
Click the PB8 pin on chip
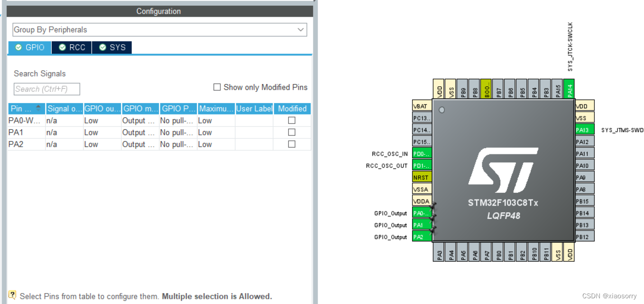[475, 89]
